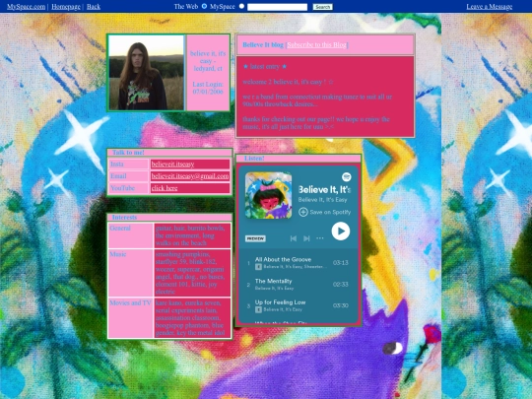
Task: Click the Interests section header
Action: [124, 217]
